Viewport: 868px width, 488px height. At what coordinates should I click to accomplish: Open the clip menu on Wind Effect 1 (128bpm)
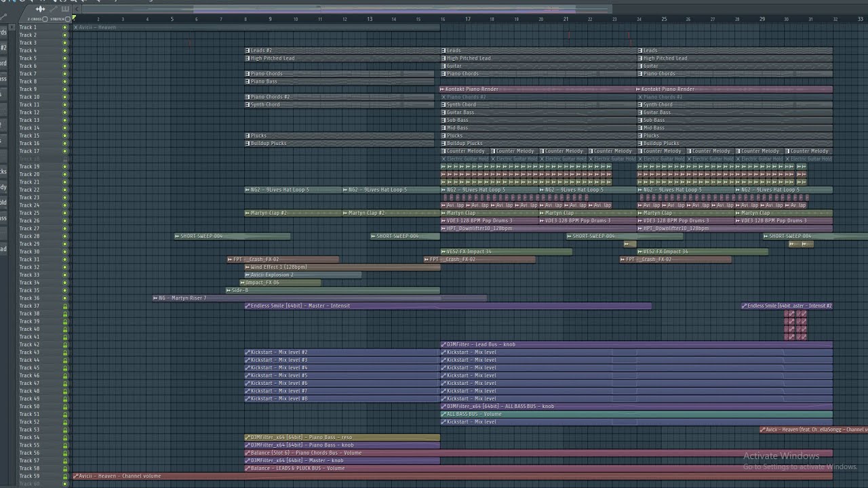pos(248,267)
